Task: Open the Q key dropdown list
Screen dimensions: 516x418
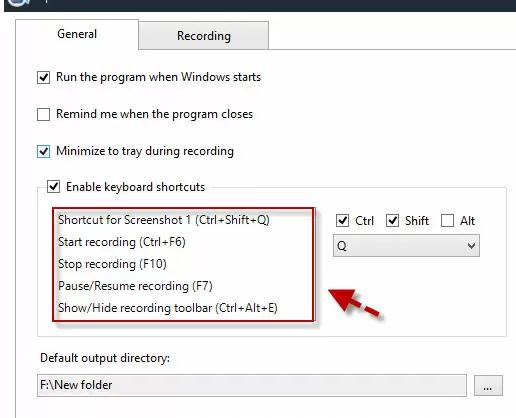Action: pos(406,246)
